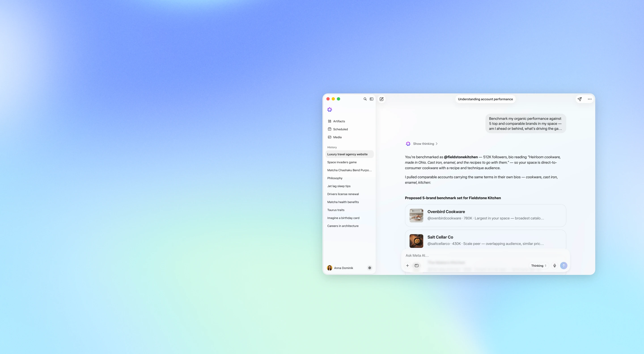Click the Understanding account performance title
The image size is (644, 354).
point(485,99)
